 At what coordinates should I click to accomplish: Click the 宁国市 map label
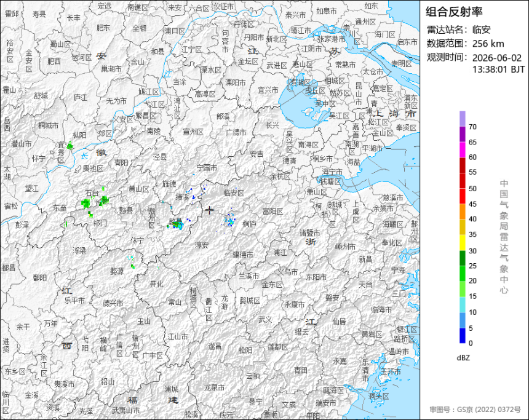pyautogui.click(x=207, y=167)
